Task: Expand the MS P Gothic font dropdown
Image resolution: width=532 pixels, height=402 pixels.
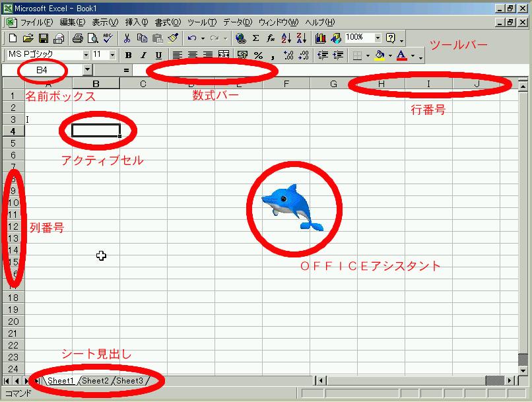Action: pyautogui.click(x=86, y=55)
